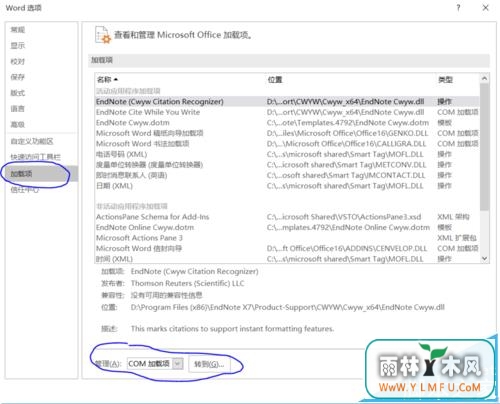Open the 常规 (General) options category
The width and height of the screenshot is (500, 404).
(42, 30)
